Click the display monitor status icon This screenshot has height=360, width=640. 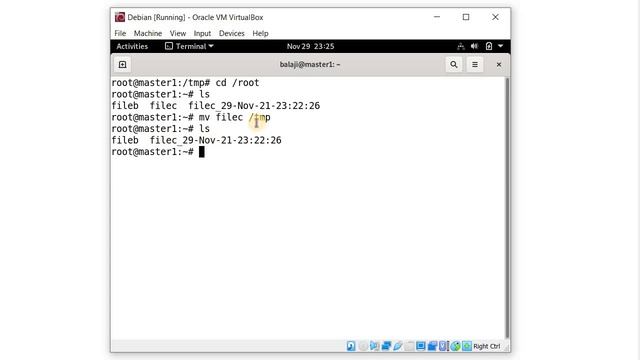pyautogui.click(x=421, y=346)
